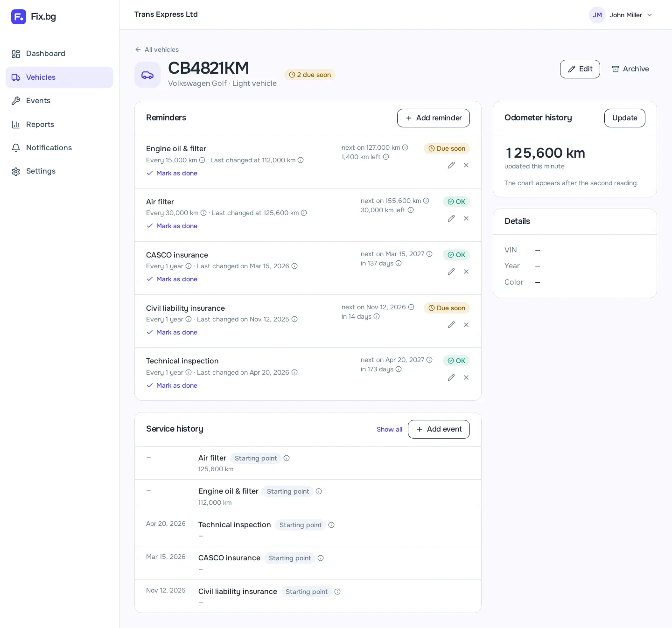Click the Edit vehicle button
The height and width of the screenshot is (628, 672).
click(580, 69)
